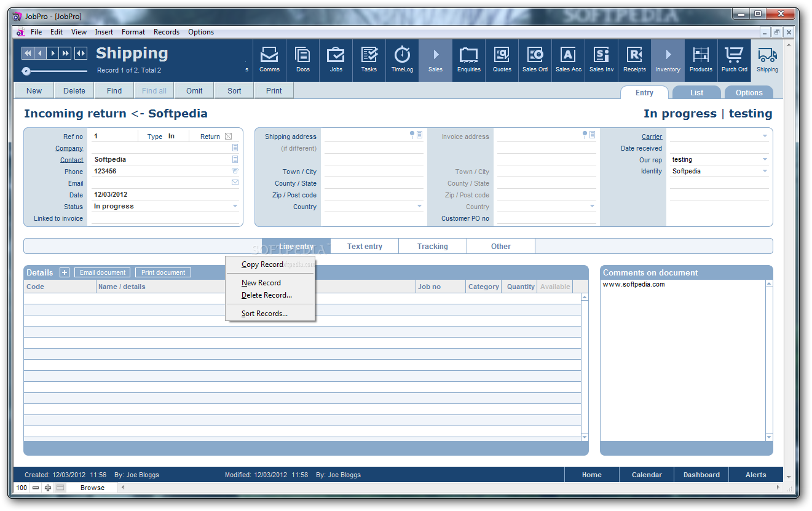
Task: Open the Tasks module
Action: [369, 60]
